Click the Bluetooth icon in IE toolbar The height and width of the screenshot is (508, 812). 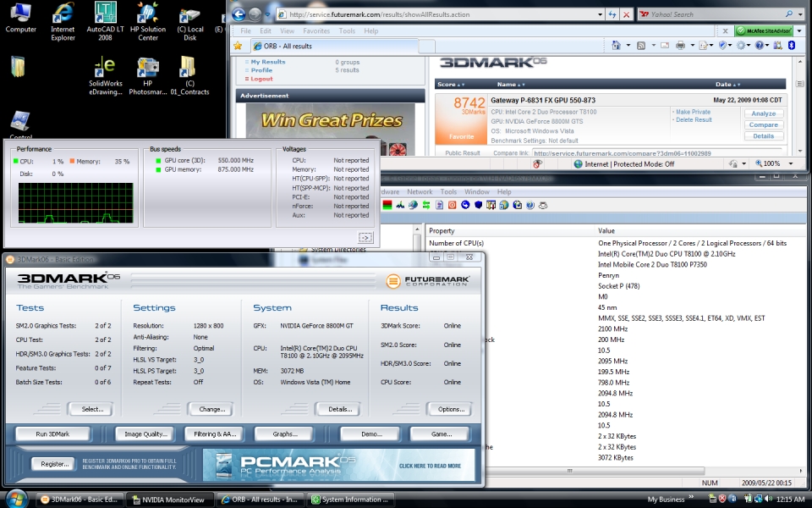pos(792,46)
